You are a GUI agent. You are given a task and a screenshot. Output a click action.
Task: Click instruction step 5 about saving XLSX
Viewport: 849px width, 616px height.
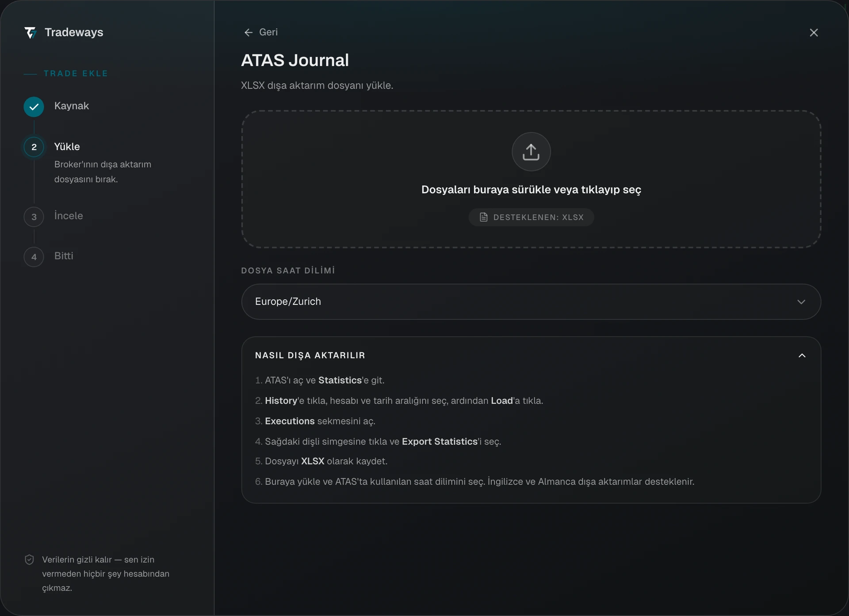[x=321, y=461]
